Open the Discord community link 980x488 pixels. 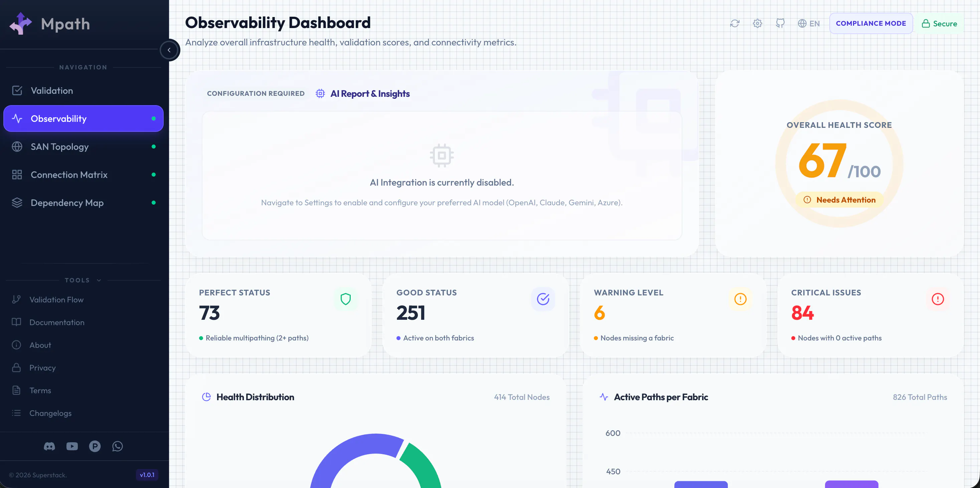(49, 446)
